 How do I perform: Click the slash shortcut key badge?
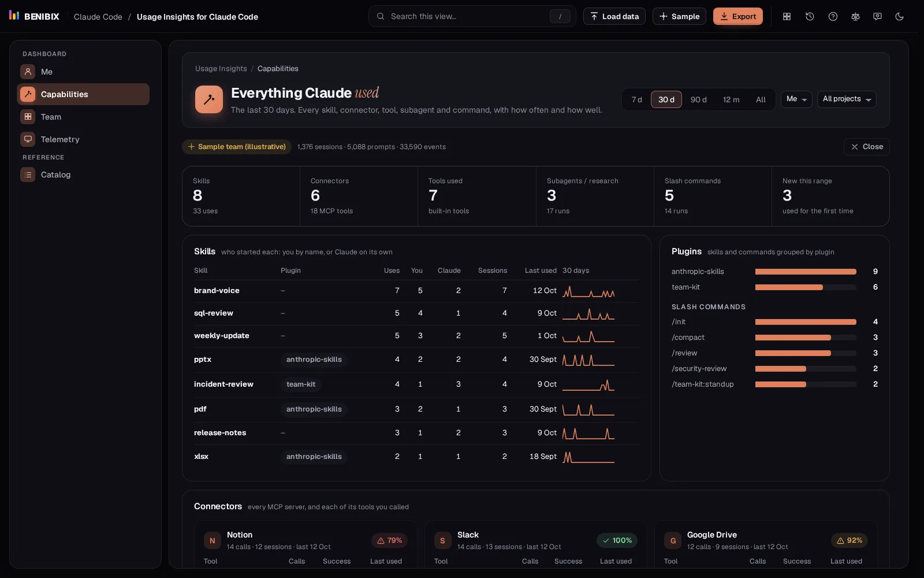[x=560, y=16]
